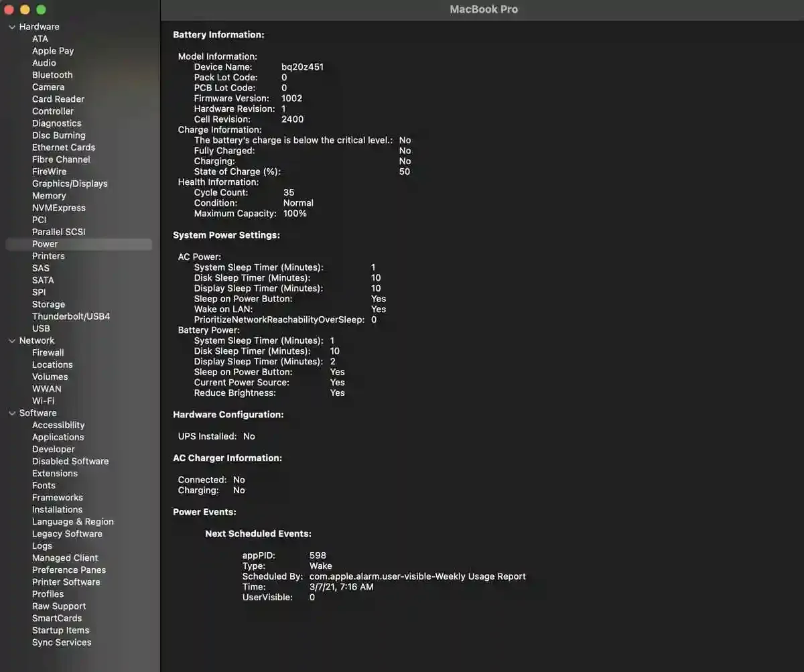Collapse the Network section chevron
804x672 pixels.
tap(12, 340)
